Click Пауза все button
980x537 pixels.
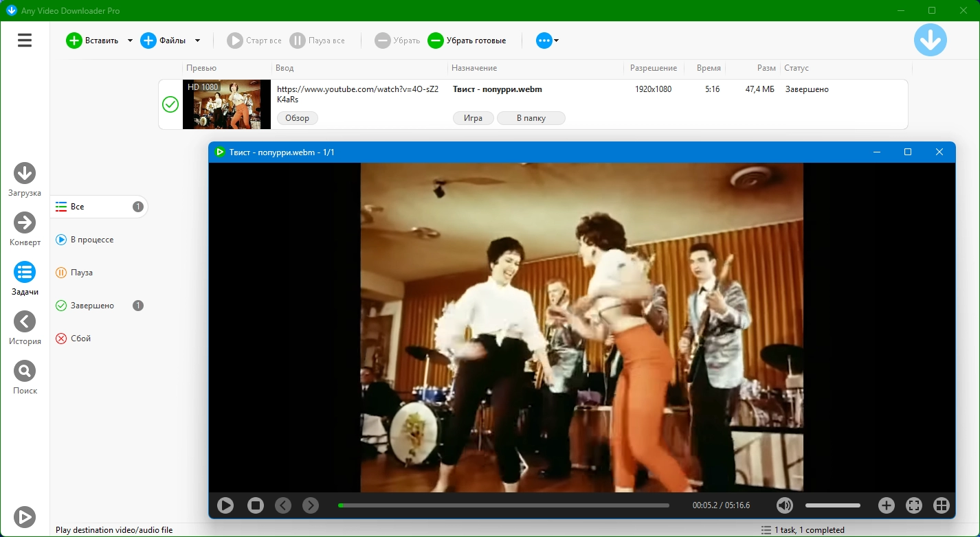[x=318, y=41]
